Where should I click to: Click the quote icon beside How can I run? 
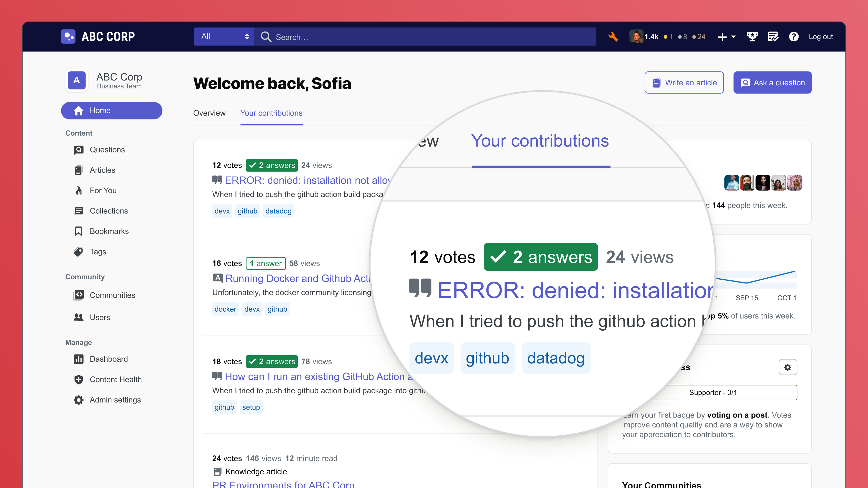217,376
